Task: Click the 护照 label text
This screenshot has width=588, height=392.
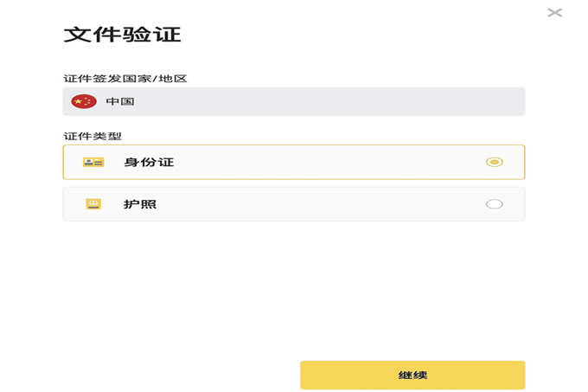Action: tap(140, 204)
